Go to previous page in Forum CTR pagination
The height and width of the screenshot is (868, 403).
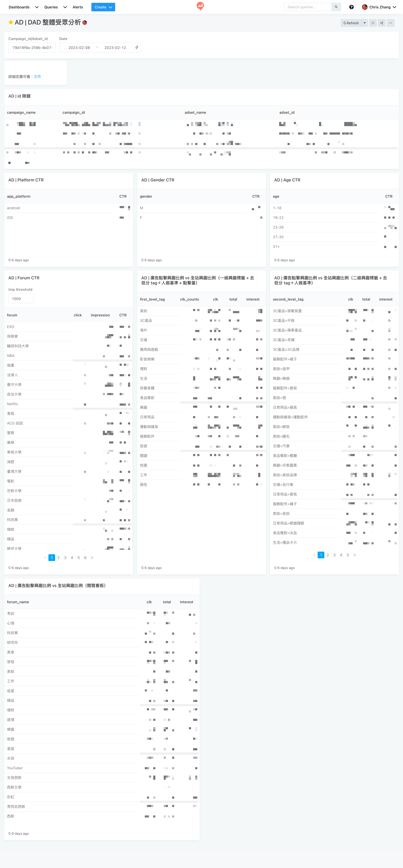pos(45,558)
